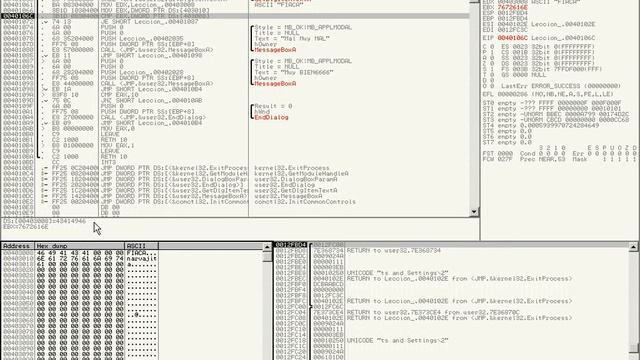Select the ESP register row
Screen dimensions: 640x360
(x=505, y=13)
